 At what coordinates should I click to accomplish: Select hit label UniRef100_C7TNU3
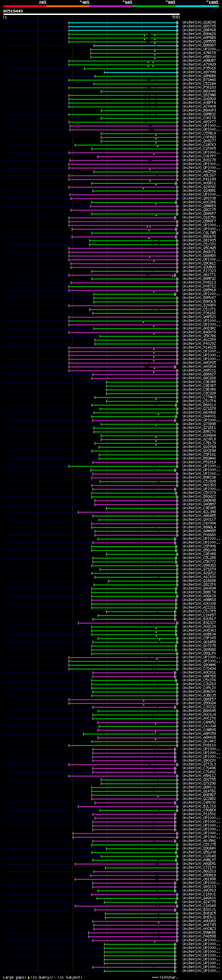[x=199, y=397]
